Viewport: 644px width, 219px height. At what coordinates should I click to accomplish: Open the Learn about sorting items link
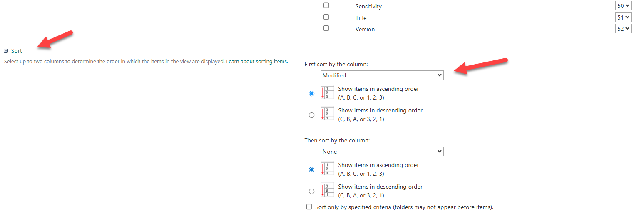257,62
